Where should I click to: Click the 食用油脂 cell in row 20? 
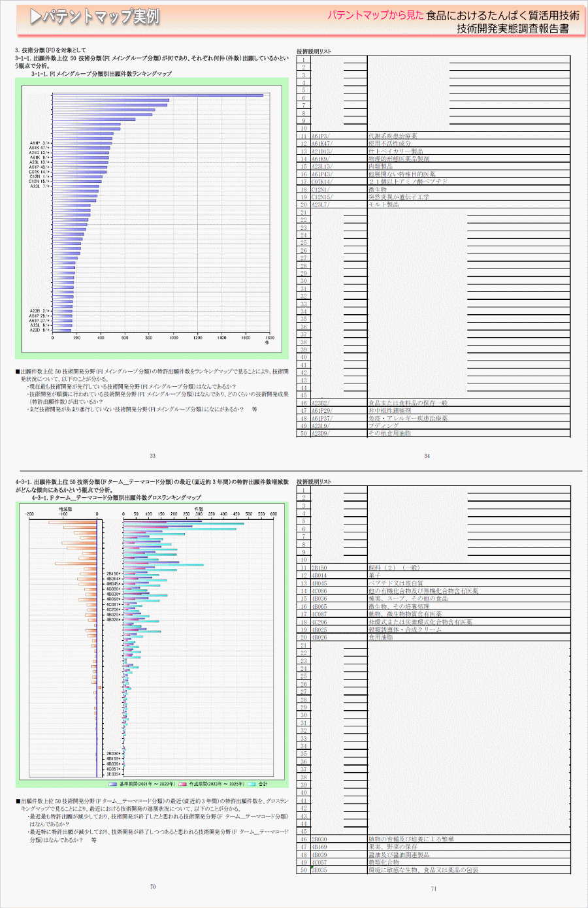tap(380, 637)
